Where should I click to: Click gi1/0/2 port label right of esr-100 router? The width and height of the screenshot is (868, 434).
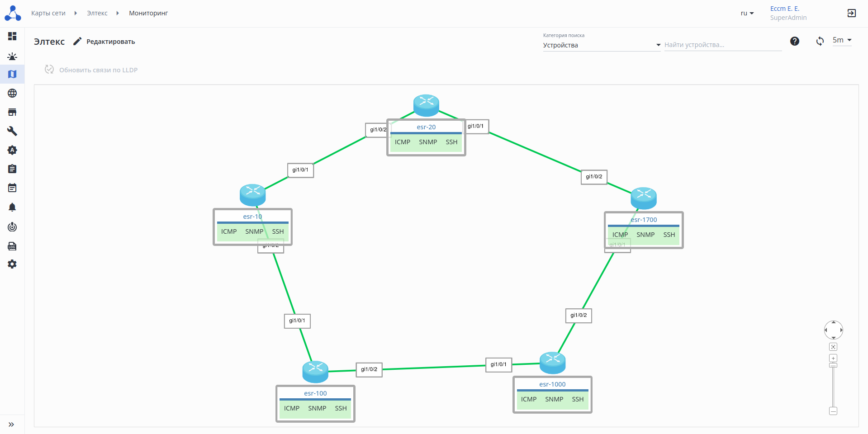369,369
